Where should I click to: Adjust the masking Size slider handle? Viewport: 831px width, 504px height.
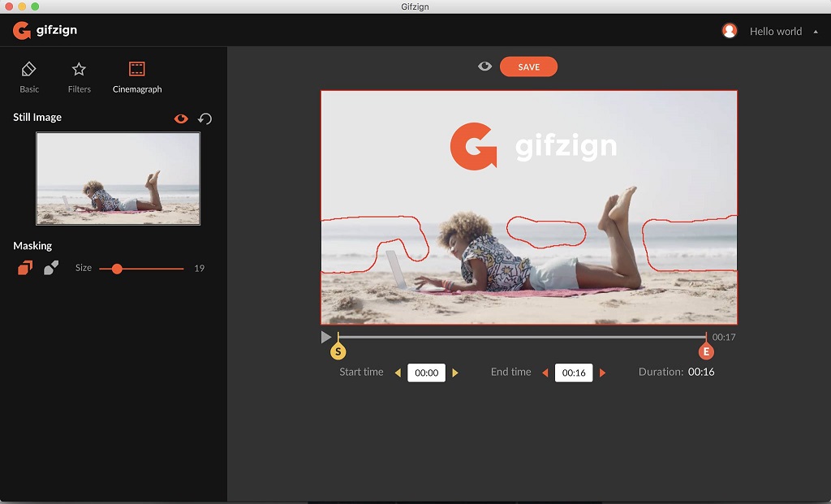(x=117, y=269)
